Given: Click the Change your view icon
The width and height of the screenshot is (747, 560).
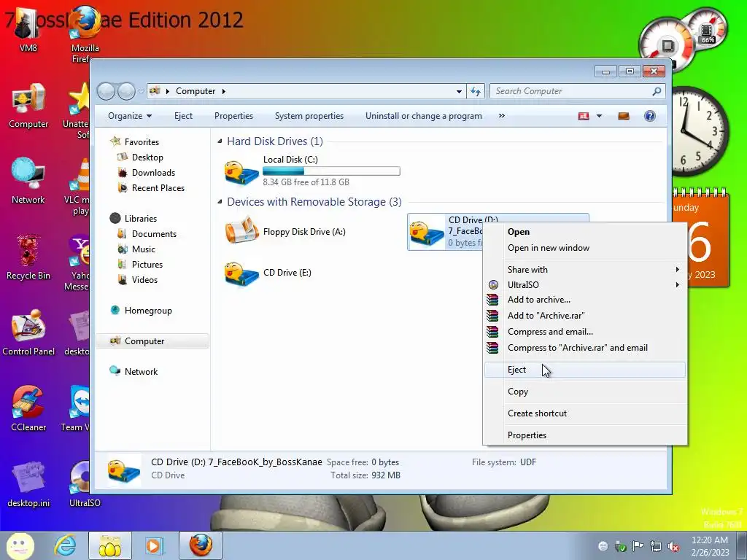Looking at the screenshot, I should pos(584,116).
